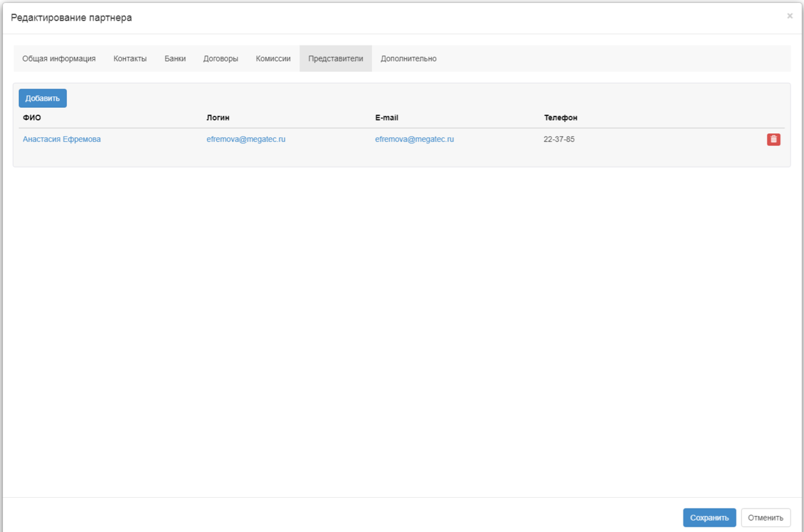Click the phone number 22-37-85 cell
804x532 pixels.
(x=559, y=139)
